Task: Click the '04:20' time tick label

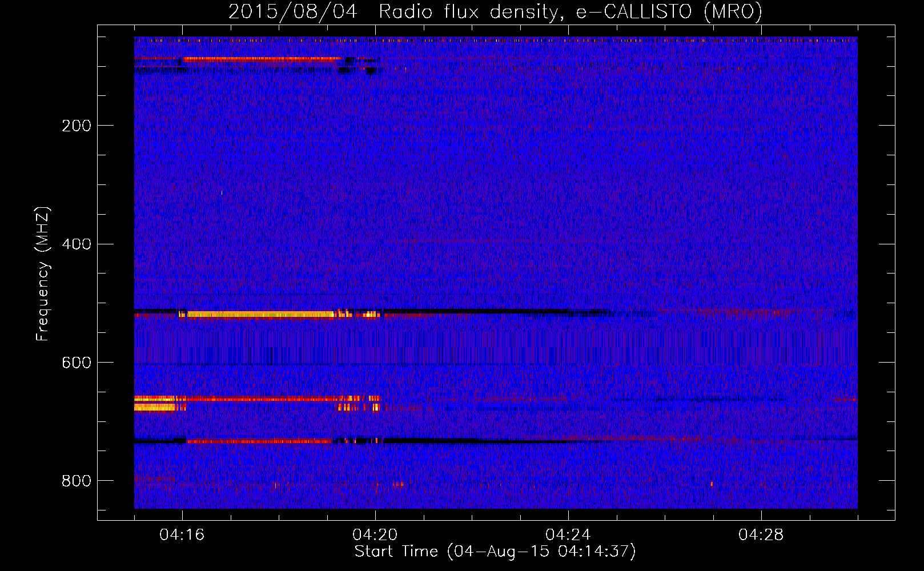Action: pos(375,535)
